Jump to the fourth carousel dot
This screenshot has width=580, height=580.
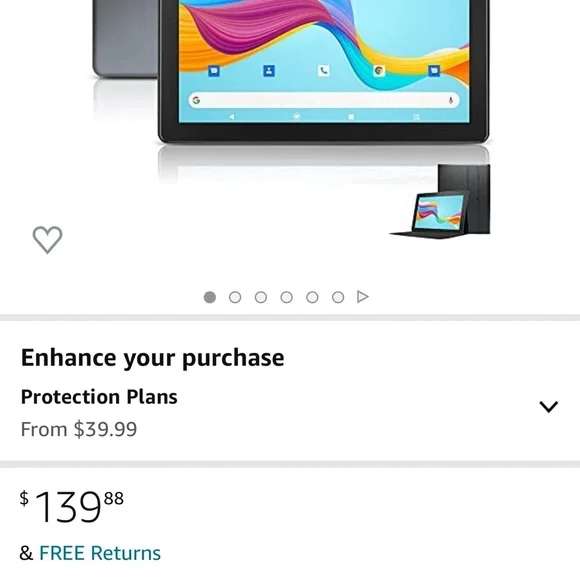point(287,297)
